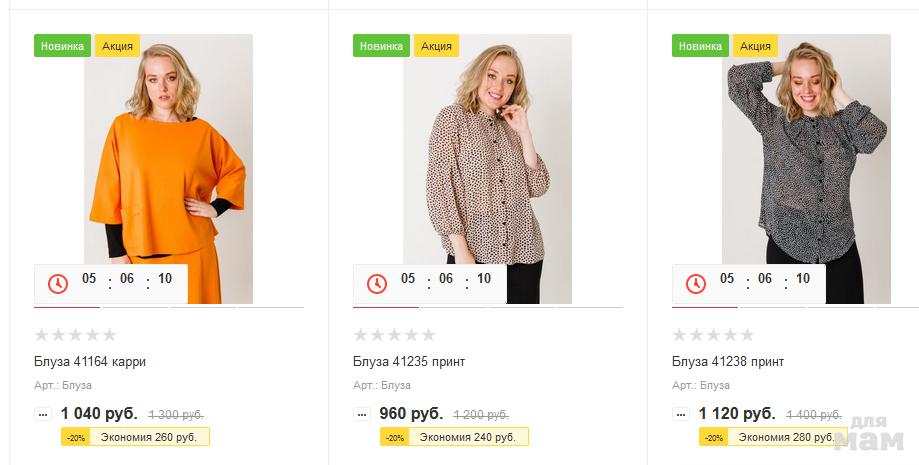Click the yellow Акция label on blouse 41238
Image resolution: width=919 pixels, height=465 pixels.
pos(755,46)
